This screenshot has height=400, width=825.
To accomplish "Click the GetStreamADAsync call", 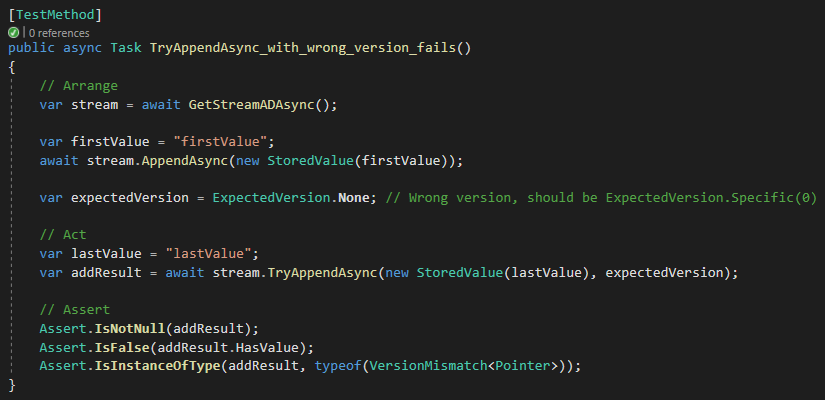I will click(251, 105).
